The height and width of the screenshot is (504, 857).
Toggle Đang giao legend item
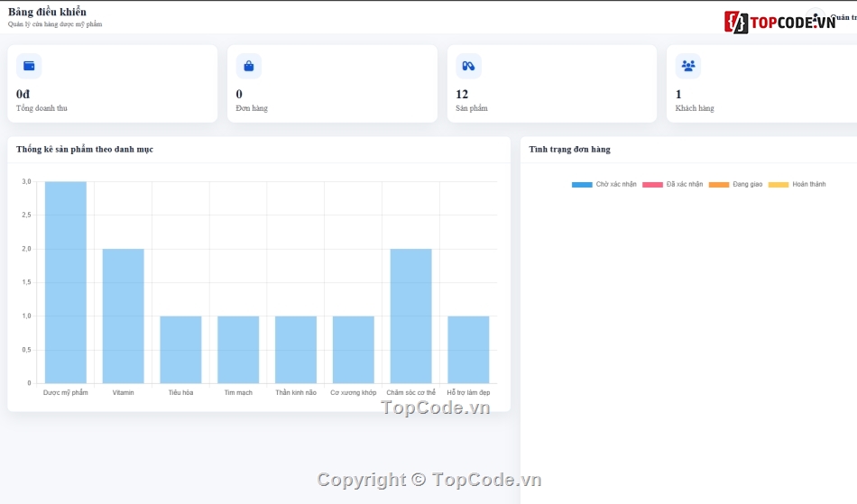click(x=735, y=185)
